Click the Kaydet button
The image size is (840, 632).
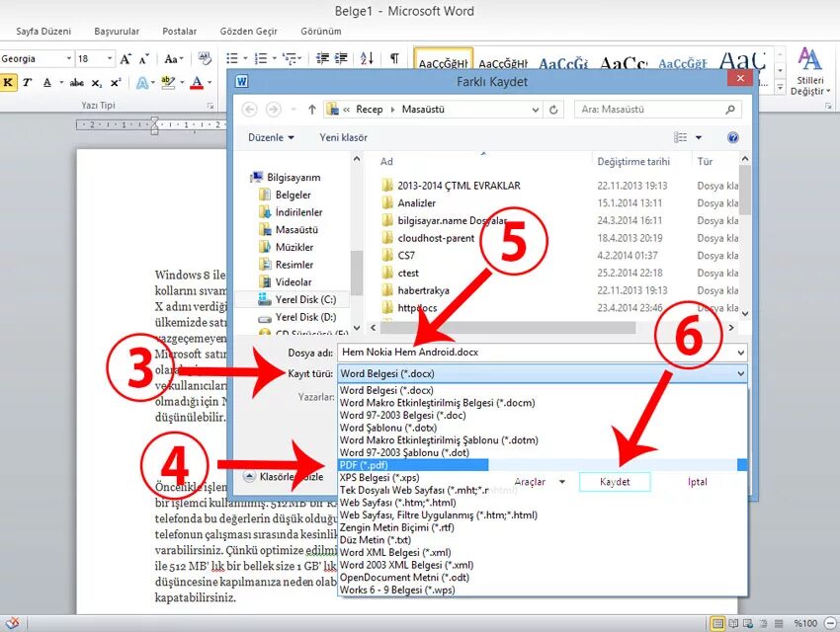[615, 482]
